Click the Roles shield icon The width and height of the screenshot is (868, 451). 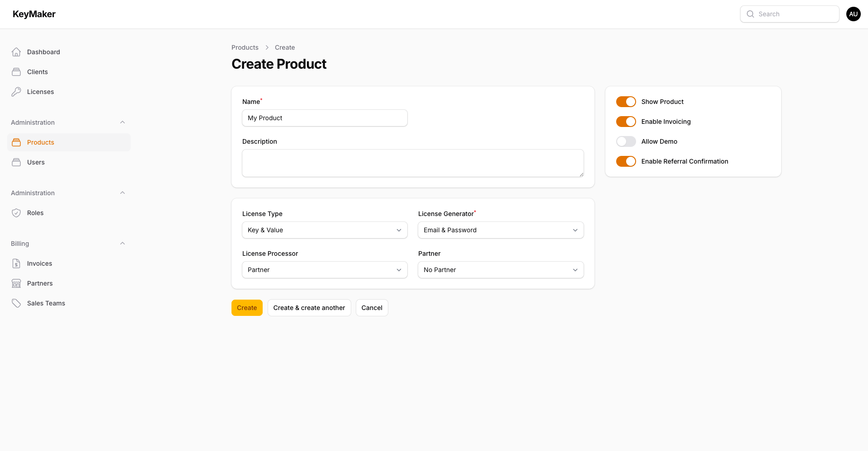16,212
